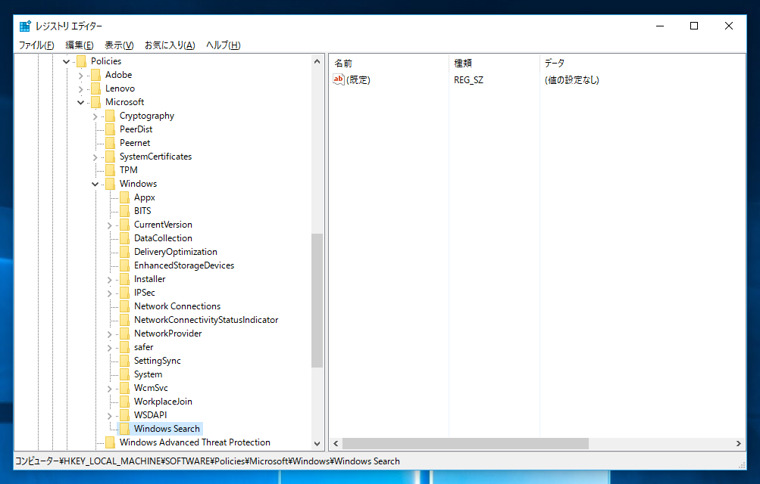
Task: Click tree pane scroll up arrow
Action: tap(317, 62)
